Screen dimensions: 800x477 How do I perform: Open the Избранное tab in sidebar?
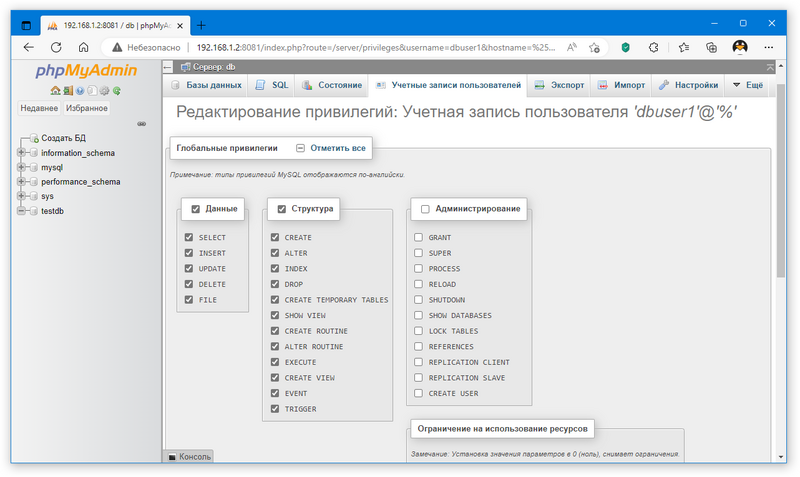coord(86,108)
